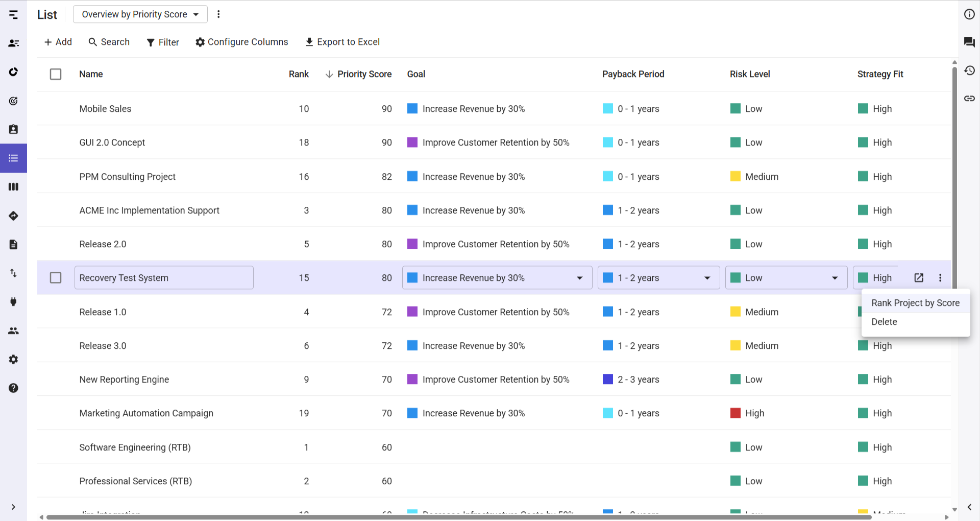980x521 pixels.
Task: Export to Excel
Action: (x=342, y=42)
